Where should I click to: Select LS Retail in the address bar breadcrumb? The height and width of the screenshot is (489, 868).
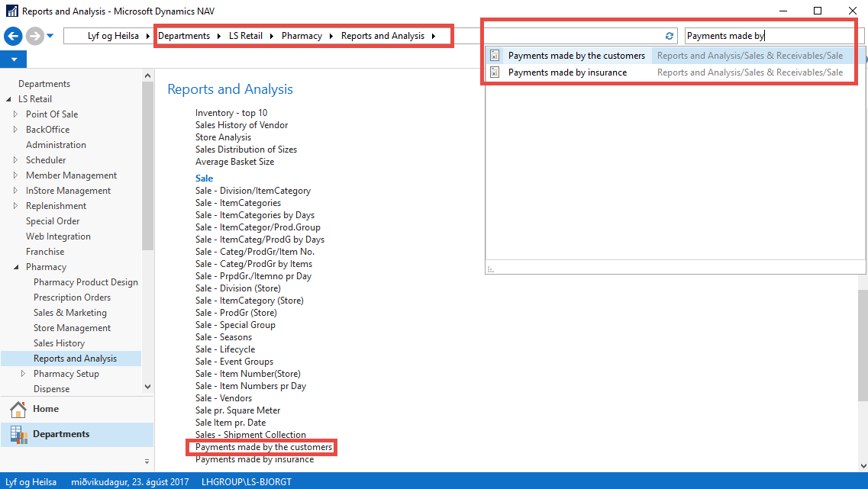pos(245,36)
